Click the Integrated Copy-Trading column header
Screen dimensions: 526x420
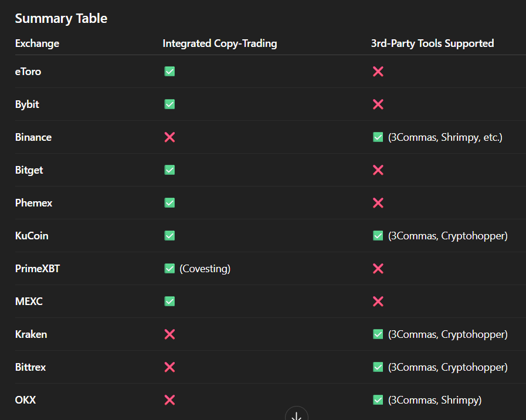[219, 43]
